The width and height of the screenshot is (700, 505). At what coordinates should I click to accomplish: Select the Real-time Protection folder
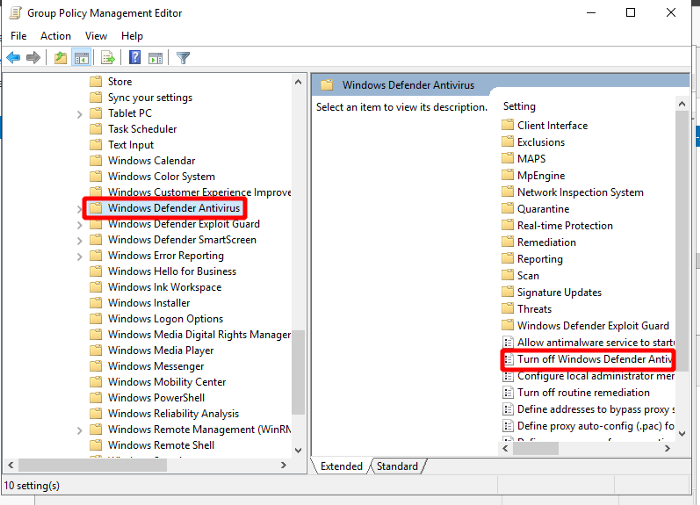565,225
